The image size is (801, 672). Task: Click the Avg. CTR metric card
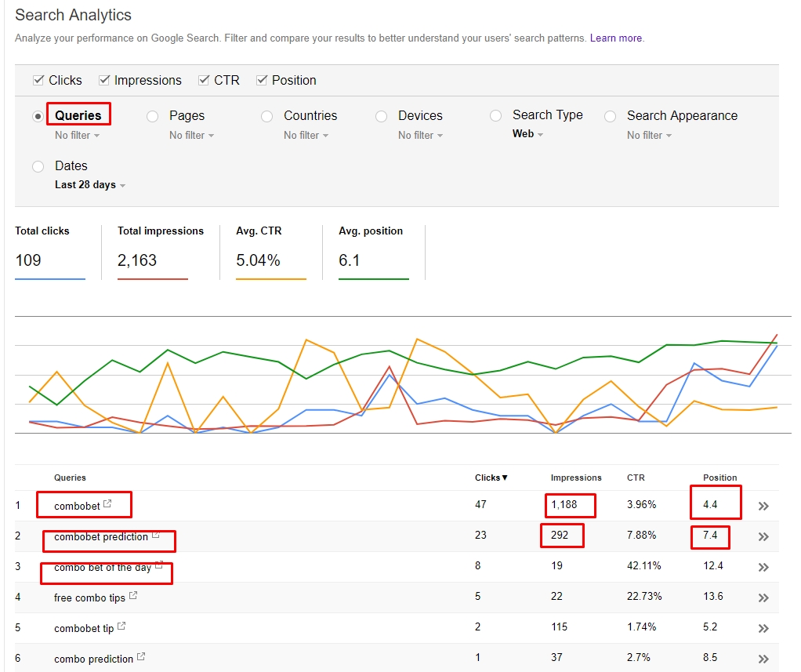coord(270,251)
